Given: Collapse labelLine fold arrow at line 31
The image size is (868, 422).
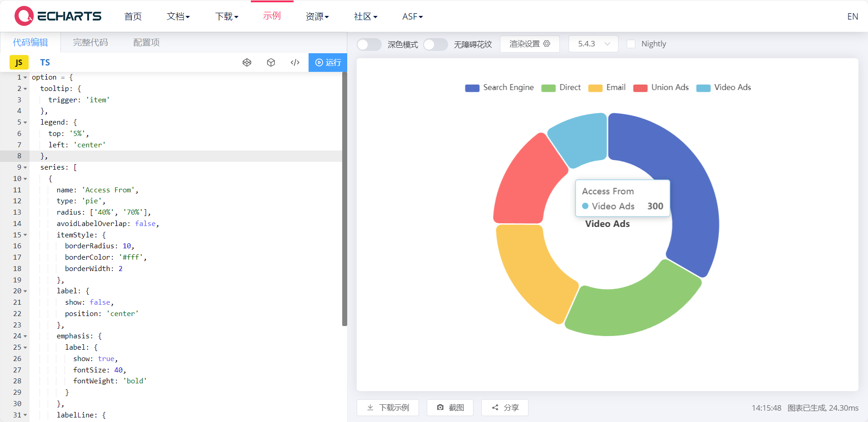Looking at the screenshot, I should [x=25, y=415].
